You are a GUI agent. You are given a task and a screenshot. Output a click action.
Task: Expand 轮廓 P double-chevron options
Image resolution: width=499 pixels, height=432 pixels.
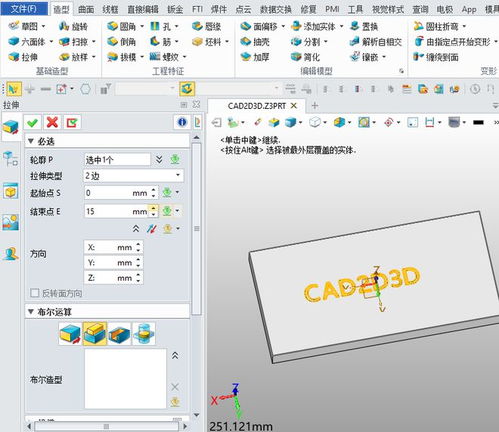pos(159,160)
